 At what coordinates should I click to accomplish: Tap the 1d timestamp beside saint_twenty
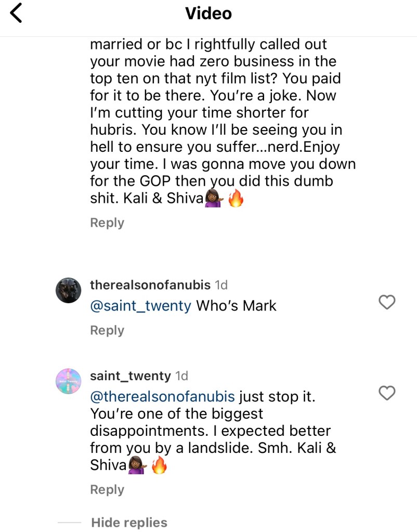point(181,375)
